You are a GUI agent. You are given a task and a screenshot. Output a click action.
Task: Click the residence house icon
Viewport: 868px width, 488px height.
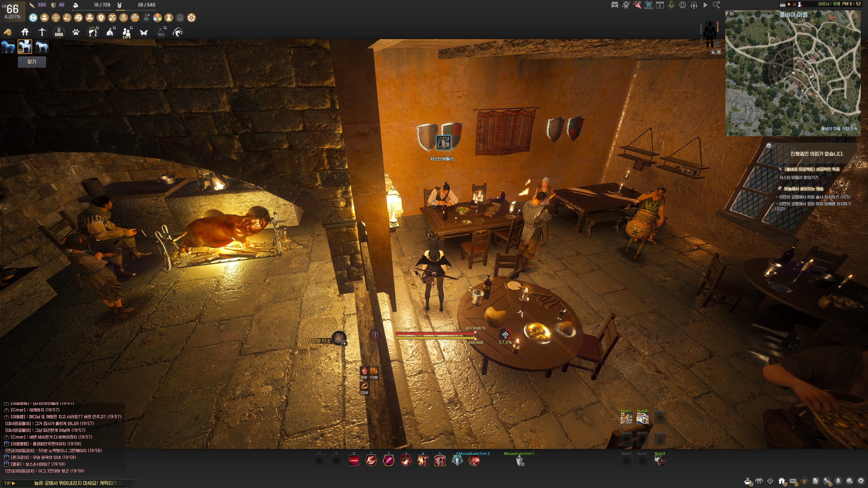coord(25,32)
